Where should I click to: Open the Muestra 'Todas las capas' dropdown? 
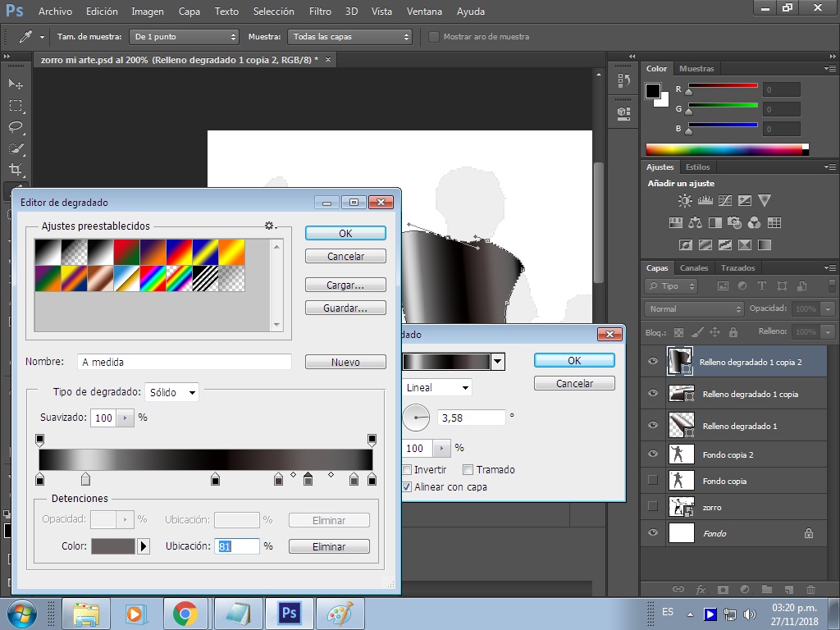tap(349, 36)
